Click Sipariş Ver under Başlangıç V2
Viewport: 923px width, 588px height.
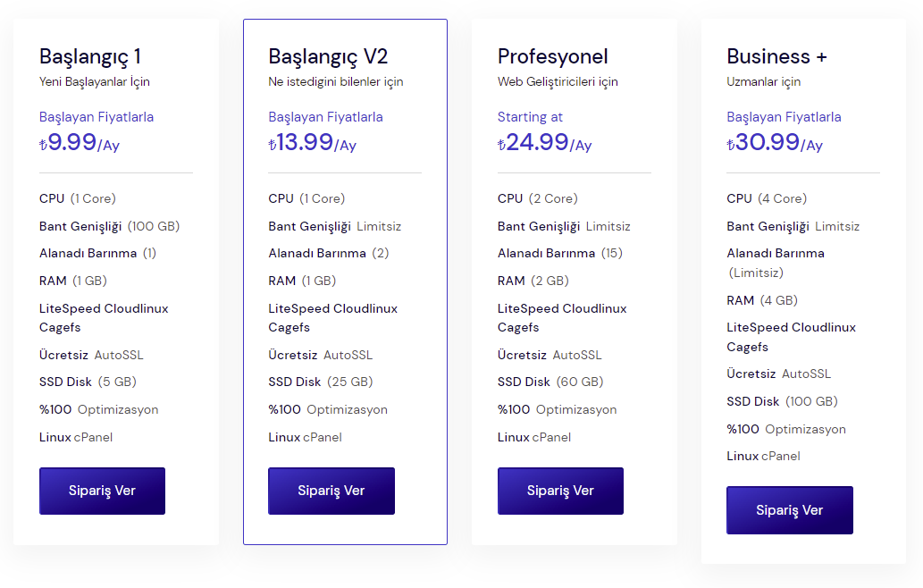pyautogui.click(x=331, y=491)
